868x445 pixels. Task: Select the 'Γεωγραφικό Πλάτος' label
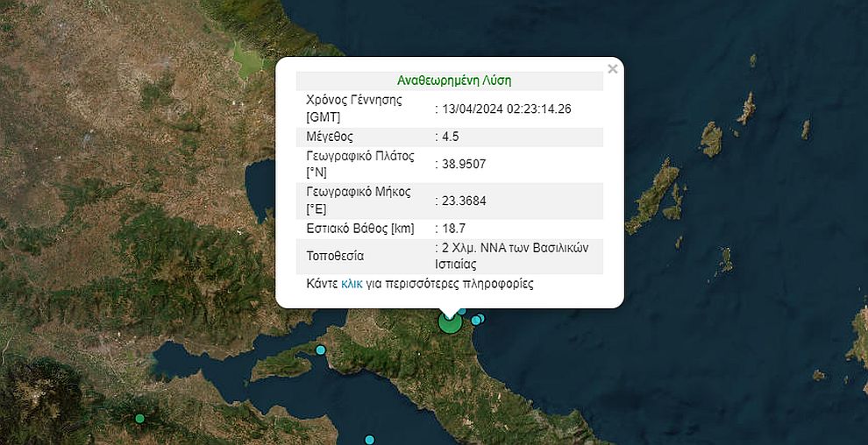click(x=359, y=155)
